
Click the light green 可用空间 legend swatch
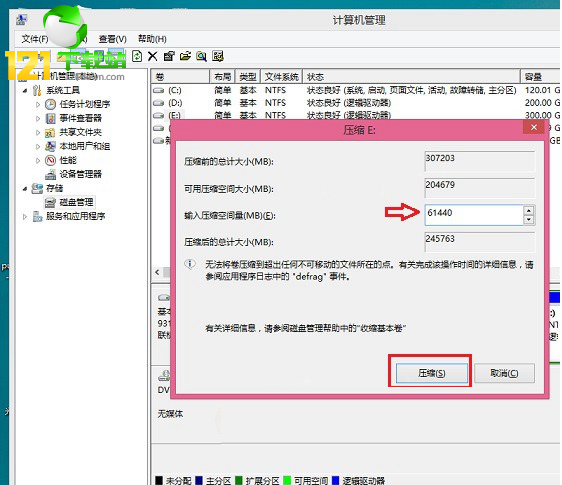(287, 480)
